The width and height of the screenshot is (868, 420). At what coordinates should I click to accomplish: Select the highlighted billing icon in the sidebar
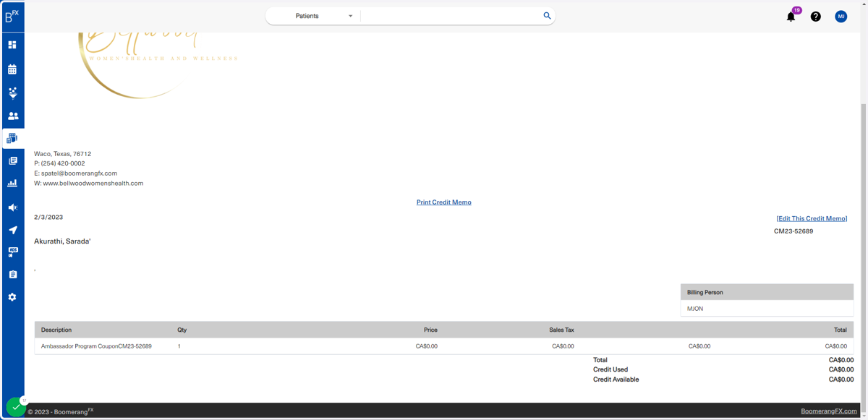pyautogui.click(x=12, y=138)
